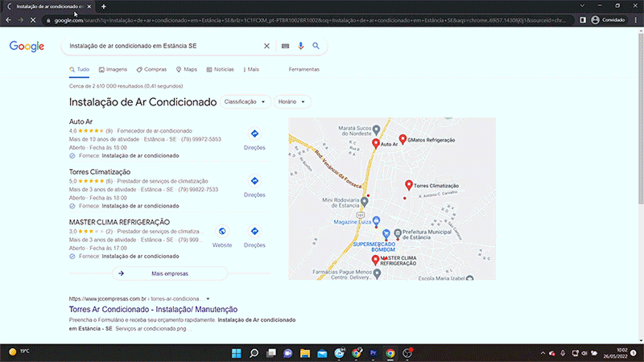The image size is (644, 362).
Task: Switch to the Notícias tab
Action: point(220,69)
